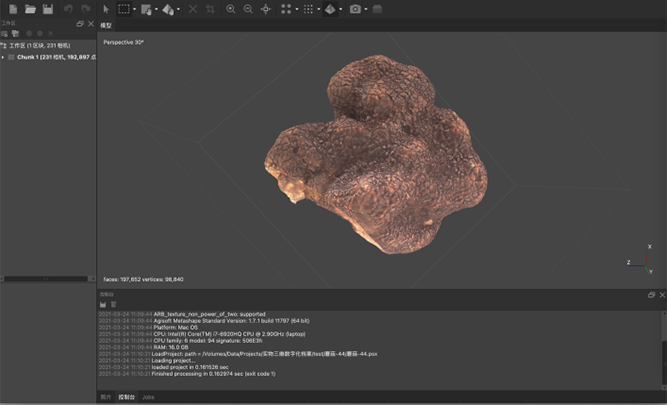This screenshot has width=667, height=405.
Task: Zoom out using the magnifier minus icon
Action: (248, 9)
